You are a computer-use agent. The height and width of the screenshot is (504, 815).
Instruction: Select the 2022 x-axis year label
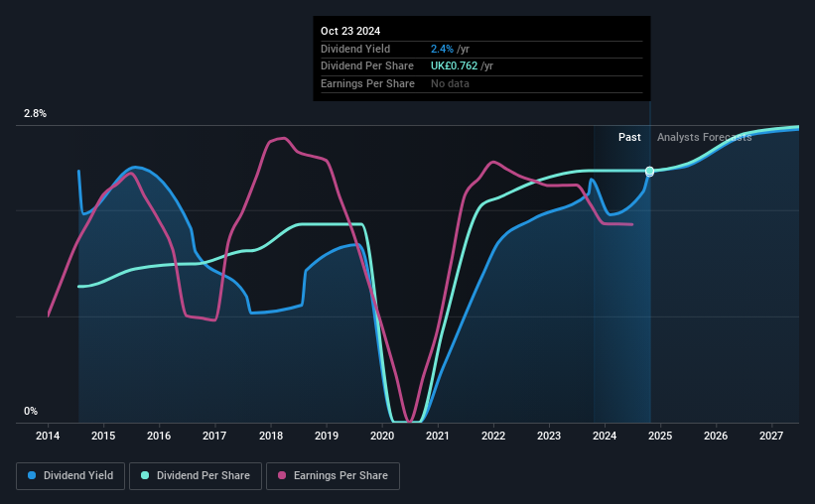pos(493,436)
